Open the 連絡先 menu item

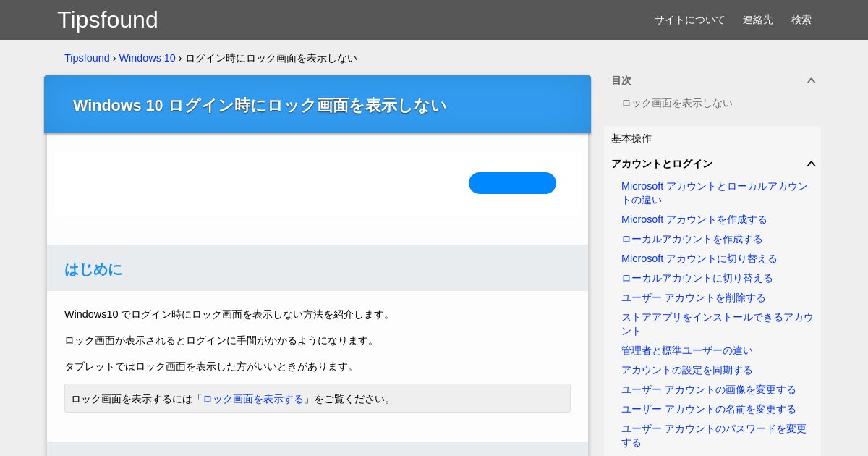coord(758,20)
